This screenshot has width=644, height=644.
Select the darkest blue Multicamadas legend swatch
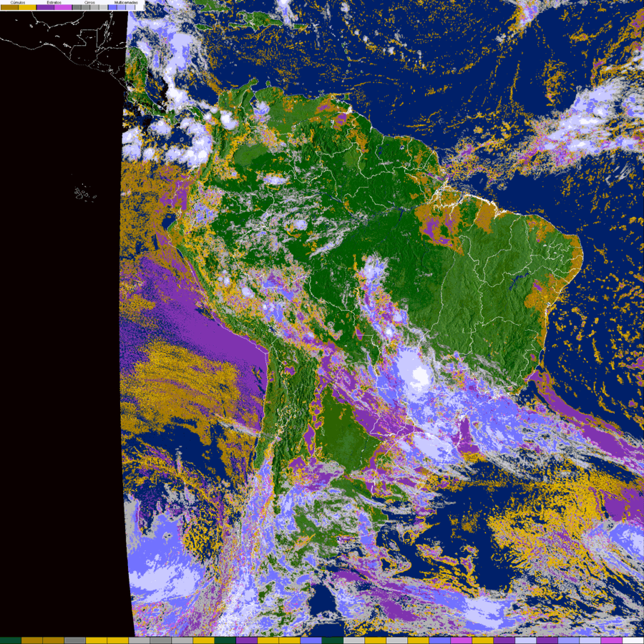112,7
